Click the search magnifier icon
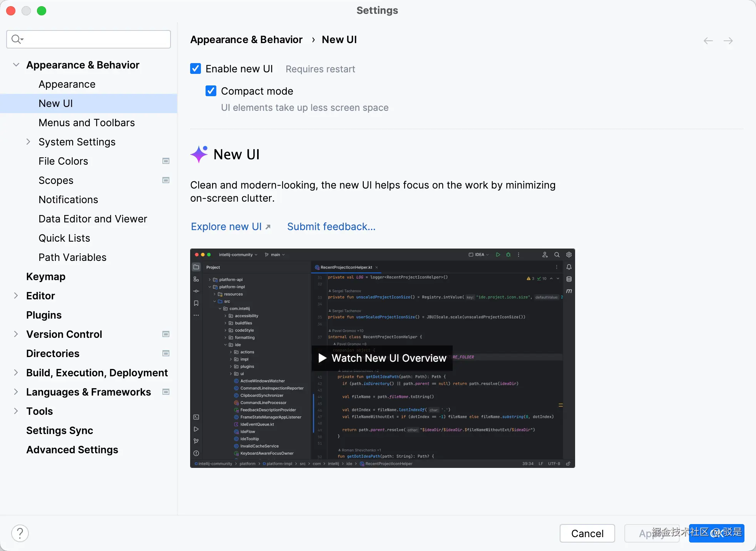The image size is (756, 551). click(17, 39)
